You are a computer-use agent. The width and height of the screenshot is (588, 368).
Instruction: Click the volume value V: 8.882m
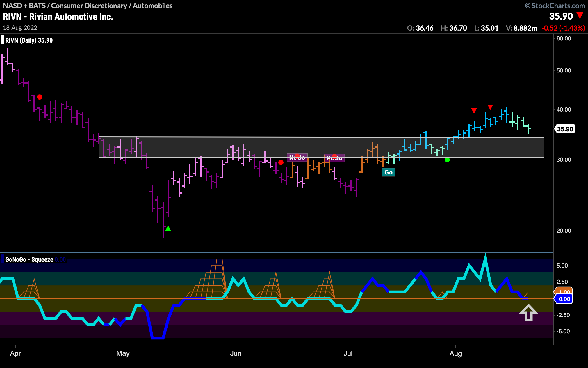click(521, 28)
